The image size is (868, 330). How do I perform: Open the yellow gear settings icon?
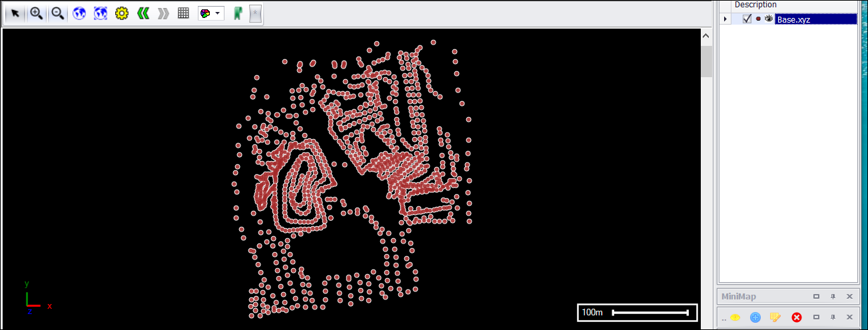[x=121, y=13]
